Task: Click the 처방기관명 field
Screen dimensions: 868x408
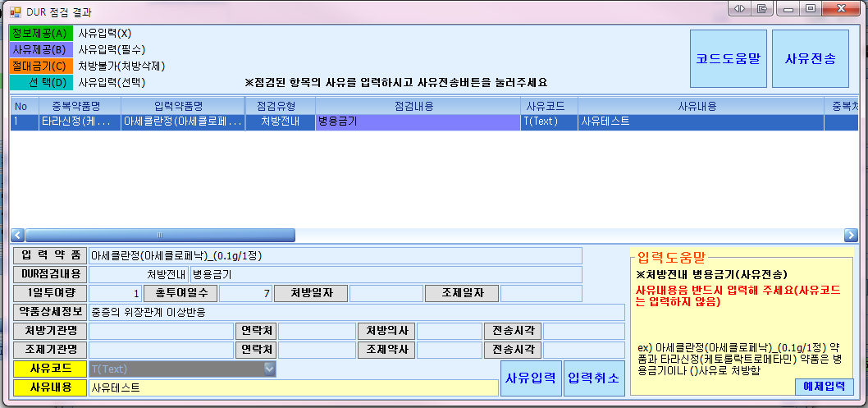Action: pyautogui.click(x=161, y=331)
